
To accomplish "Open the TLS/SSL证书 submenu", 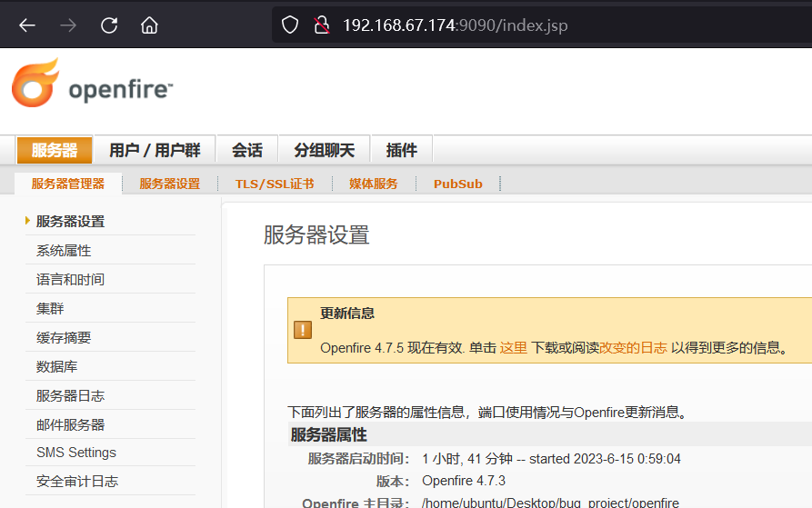I will [x=274, y=184].
